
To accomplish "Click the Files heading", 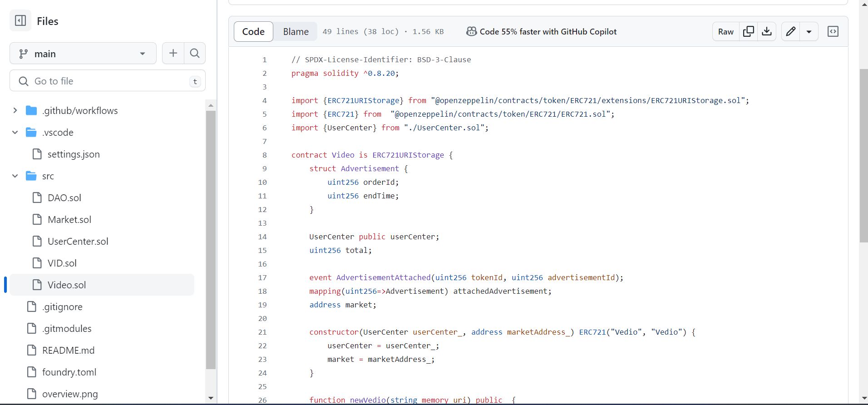I will 48,21.
